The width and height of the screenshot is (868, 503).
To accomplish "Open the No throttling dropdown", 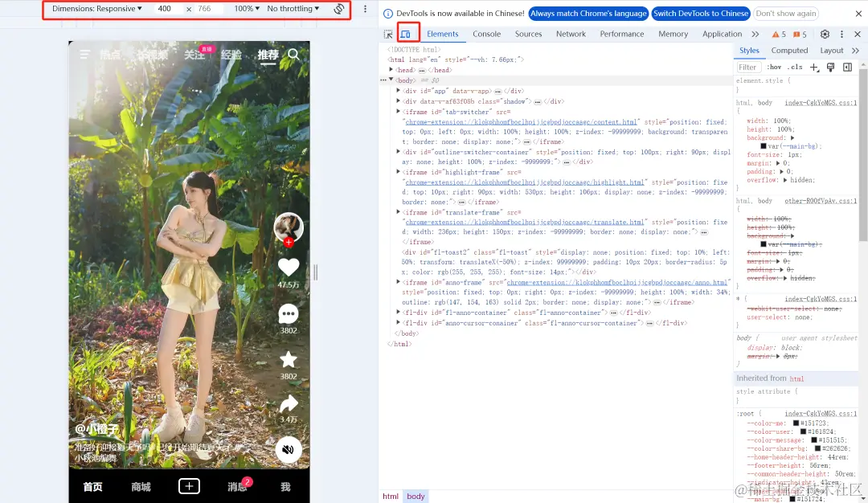I will [293, 9].
